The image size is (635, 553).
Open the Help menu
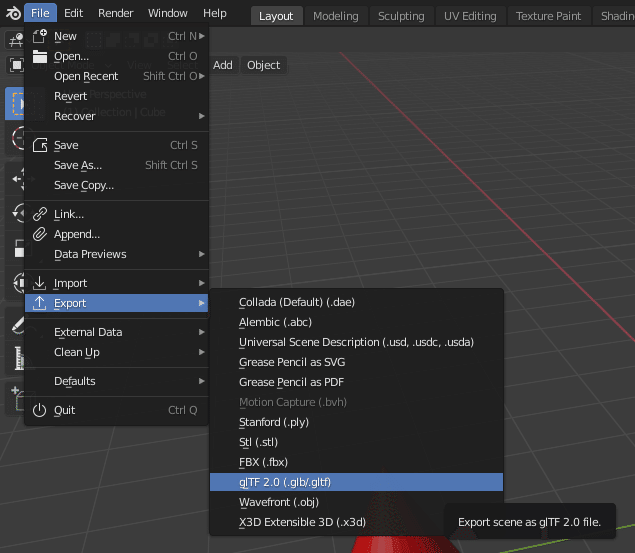point(215,13)
